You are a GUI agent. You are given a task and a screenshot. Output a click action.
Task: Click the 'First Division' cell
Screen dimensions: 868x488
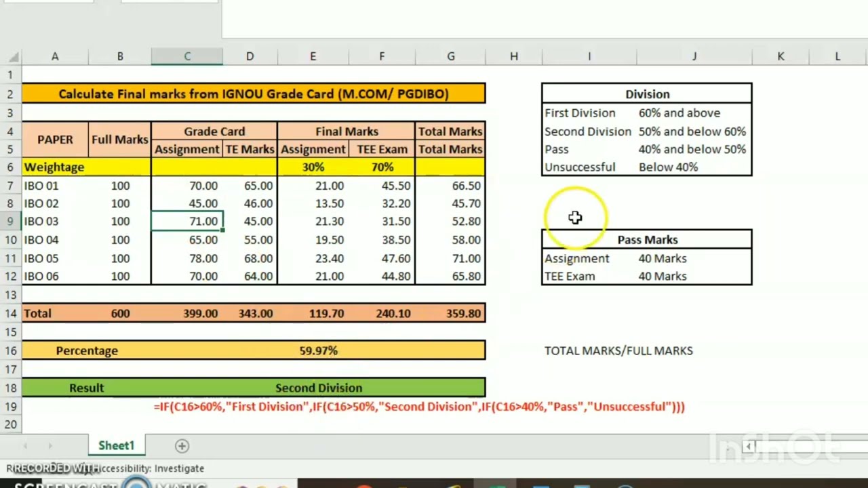(x=589, y=113)
